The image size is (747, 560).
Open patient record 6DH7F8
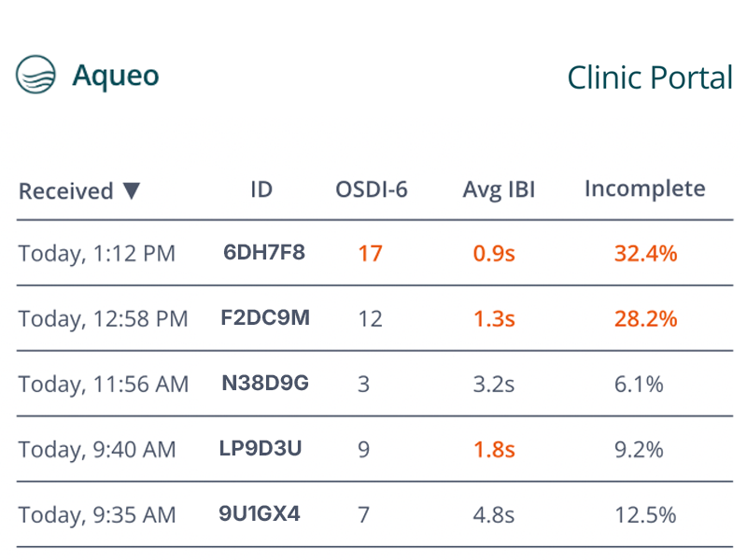click(263, 253)
